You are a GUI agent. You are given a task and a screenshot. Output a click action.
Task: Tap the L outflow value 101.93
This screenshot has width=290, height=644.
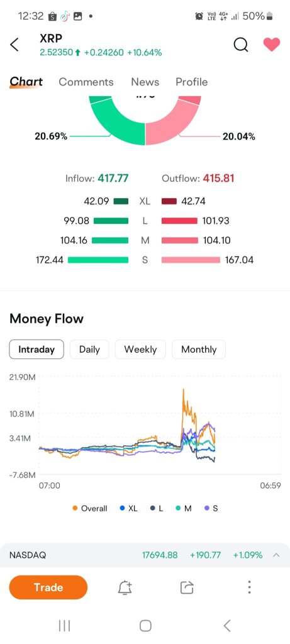click(x=216, y=221)
